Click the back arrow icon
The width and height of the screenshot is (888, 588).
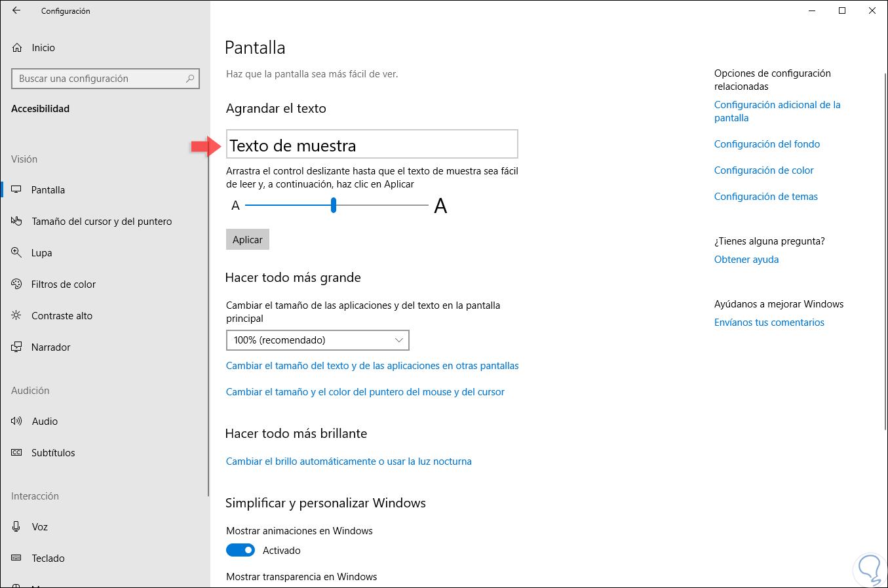coord(16,10)
